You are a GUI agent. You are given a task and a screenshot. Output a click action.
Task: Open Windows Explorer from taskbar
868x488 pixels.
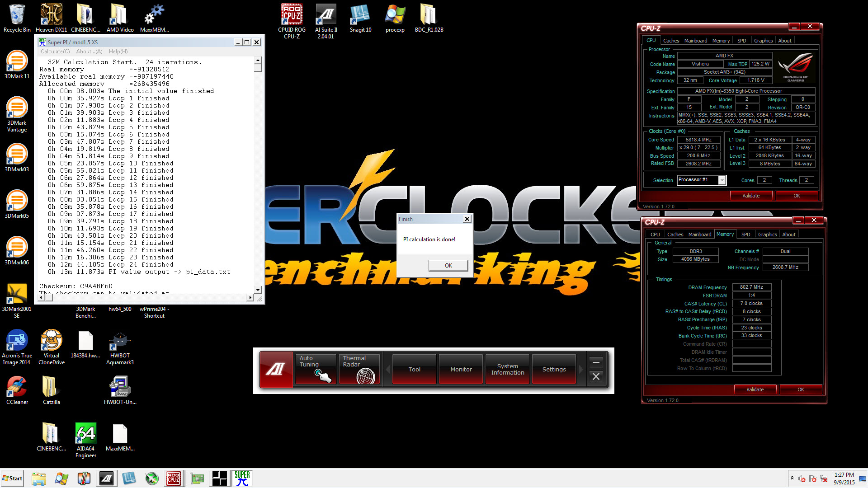tap(39, 478)
